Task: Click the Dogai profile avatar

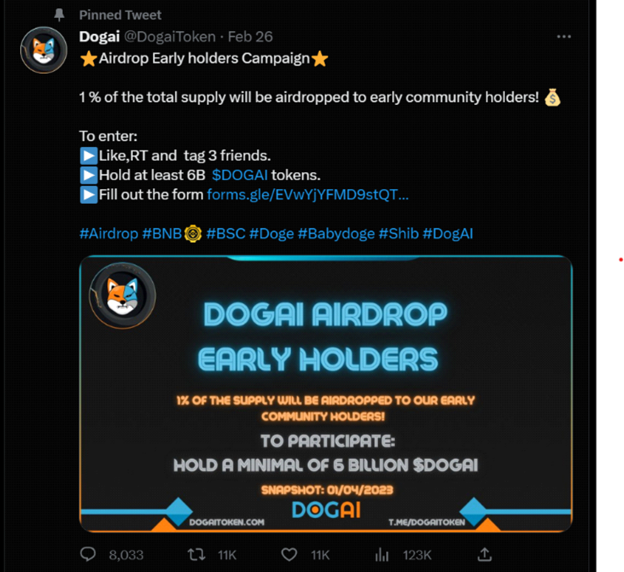Action: pos(44,50)
